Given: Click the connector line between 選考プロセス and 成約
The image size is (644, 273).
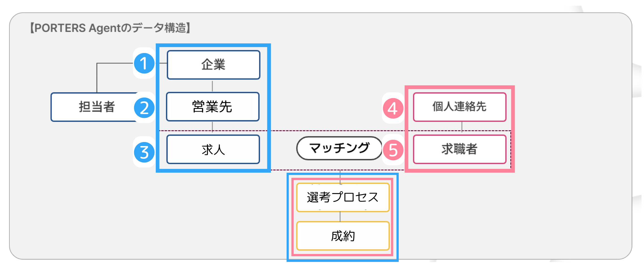Looking at the screenshot, I should coord(340,217).
